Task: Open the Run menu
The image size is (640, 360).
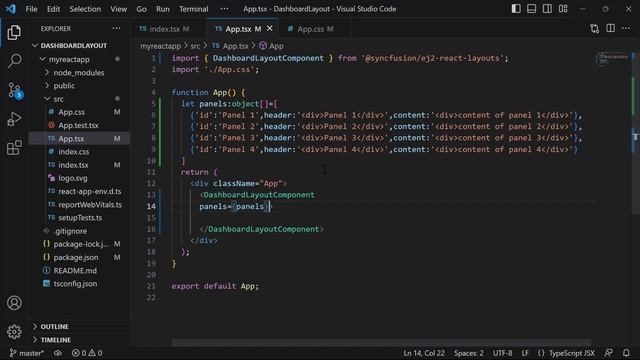Action: click(x=162, y=9)
